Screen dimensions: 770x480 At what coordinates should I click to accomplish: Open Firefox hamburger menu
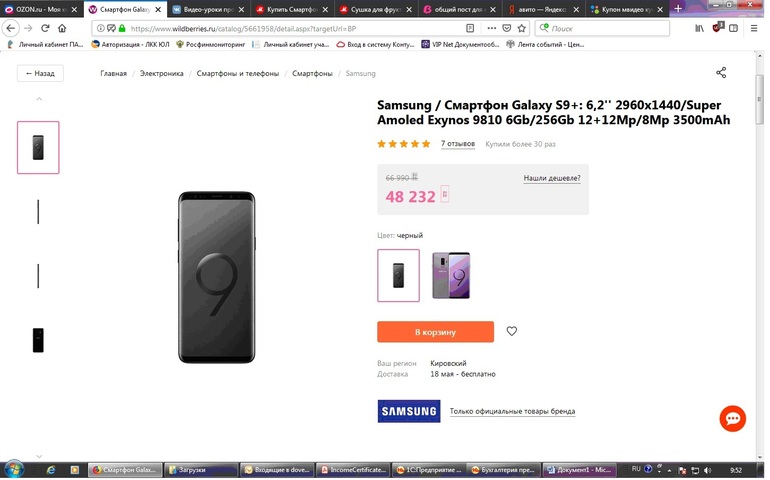(x=754, y=28)
